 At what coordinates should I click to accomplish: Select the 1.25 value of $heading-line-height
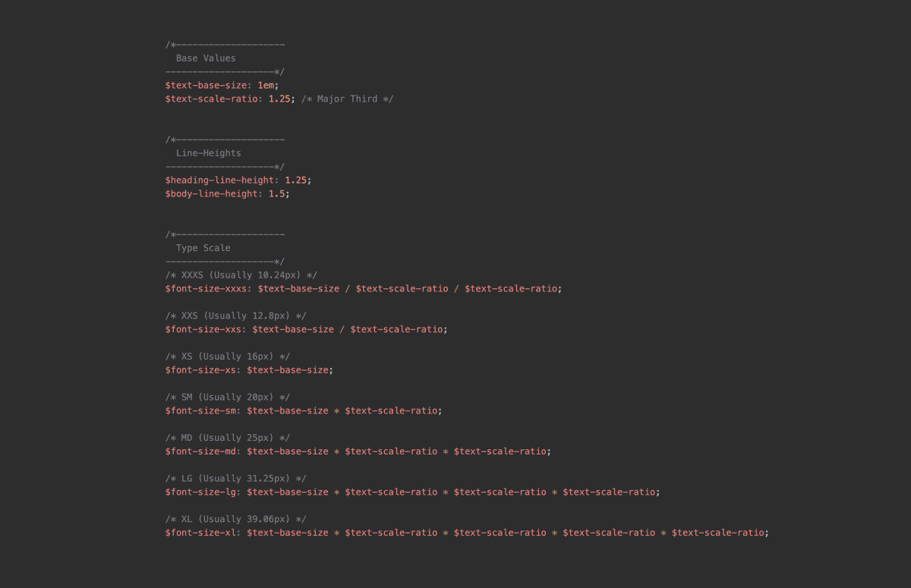pyautogui.click(x=296, y=180)
